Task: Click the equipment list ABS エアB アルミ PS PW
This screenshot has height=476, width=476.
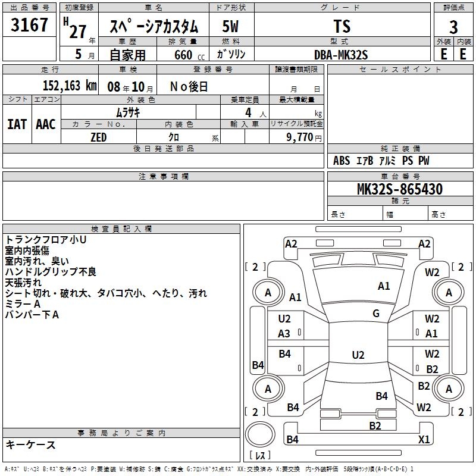Action: (381, 161)
